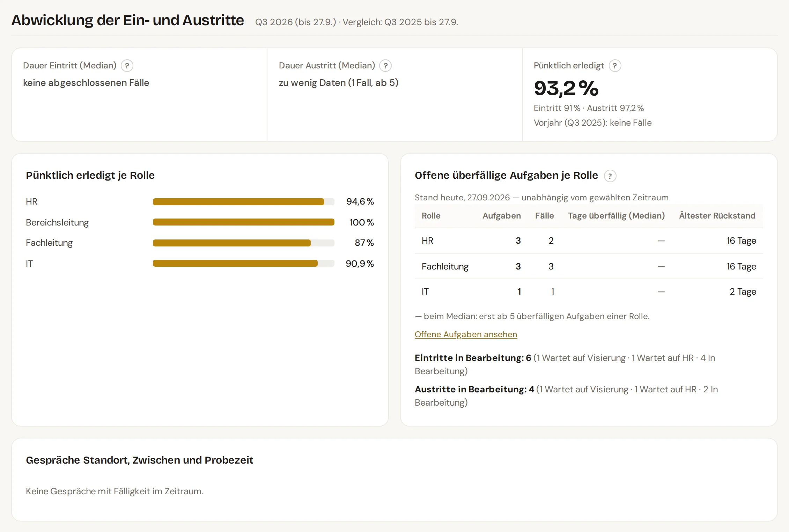The height and width of the screenshot is (532, 789).
Task: Select the 'Aufgaben' column header
Action: (502, 216)
